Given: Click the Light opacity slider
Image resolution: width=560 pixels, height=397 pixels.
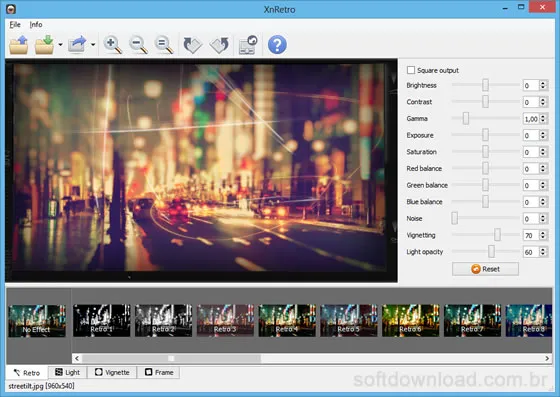Looking at the screenshot, I should [x=485, y=251].
